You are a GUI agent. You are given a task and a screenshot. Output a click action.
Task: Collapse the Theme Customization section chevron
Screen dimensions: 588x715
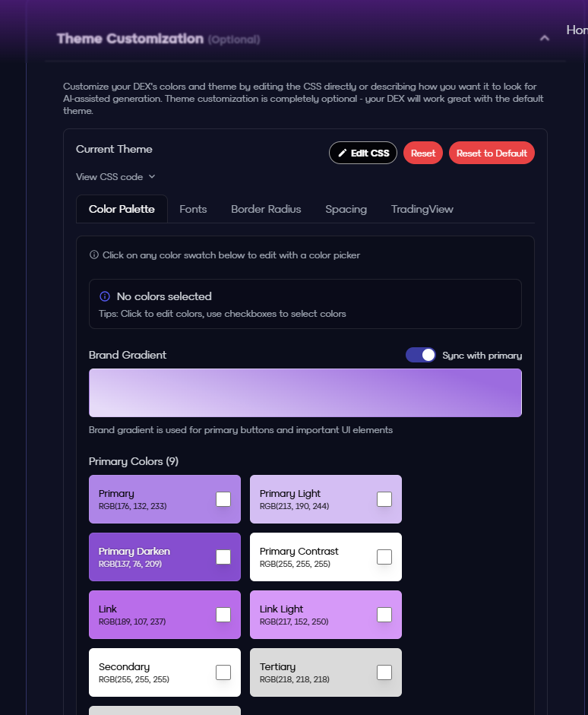click(x=544, y=38)
